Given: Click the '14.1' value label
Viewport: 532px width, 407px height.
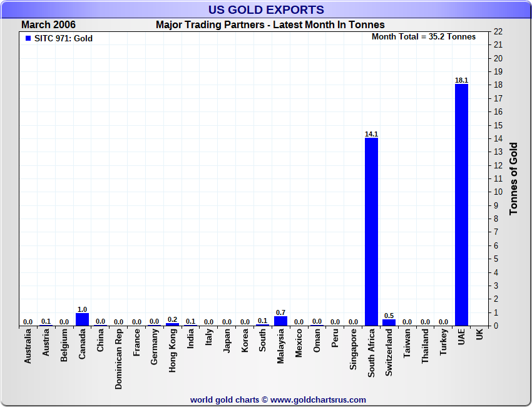Looking at the screenshot, I should click(x=371, y=134).
